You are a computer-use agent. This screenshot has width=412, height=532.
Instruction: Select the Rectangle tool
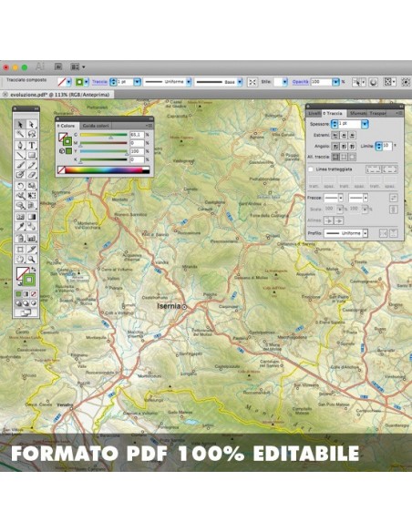[32, 156]
